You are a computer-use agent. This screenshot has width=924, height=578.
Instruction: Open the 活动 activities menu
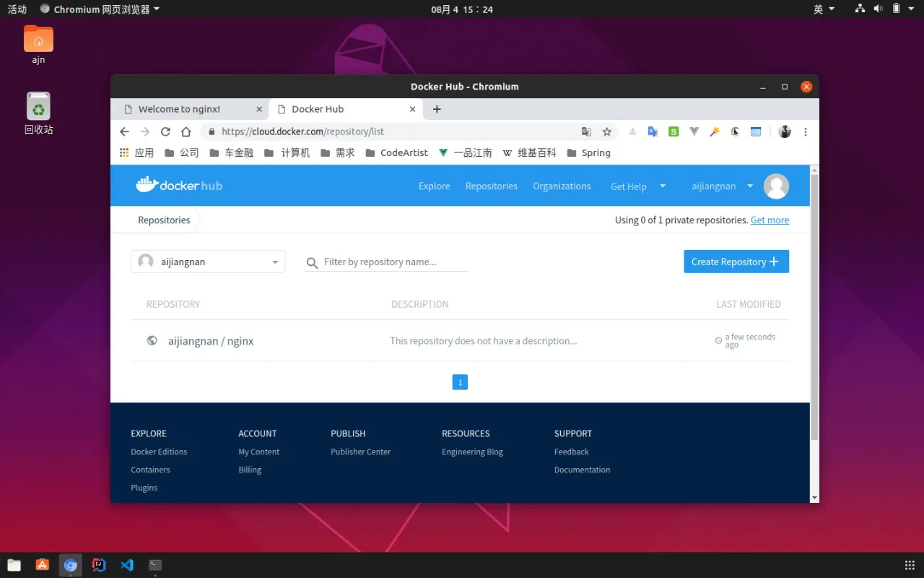[x=17, y=9]
